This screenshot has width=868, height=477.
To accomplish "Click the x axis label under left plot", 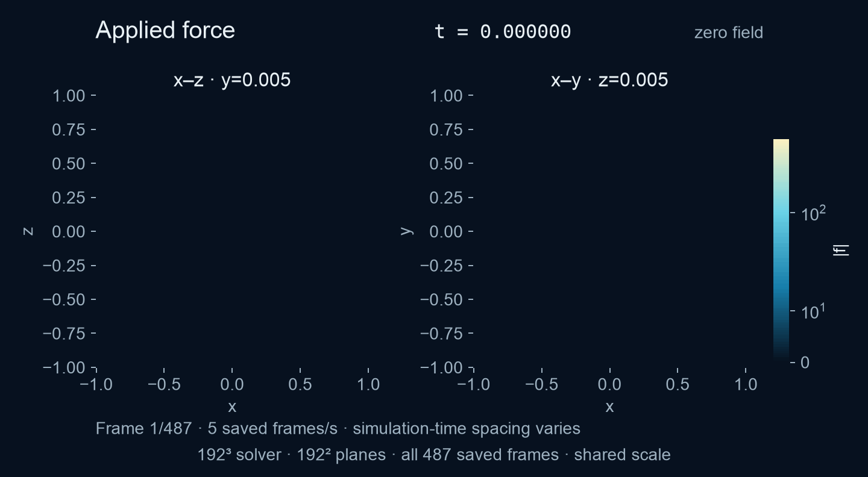I will (x=232, y=407).
